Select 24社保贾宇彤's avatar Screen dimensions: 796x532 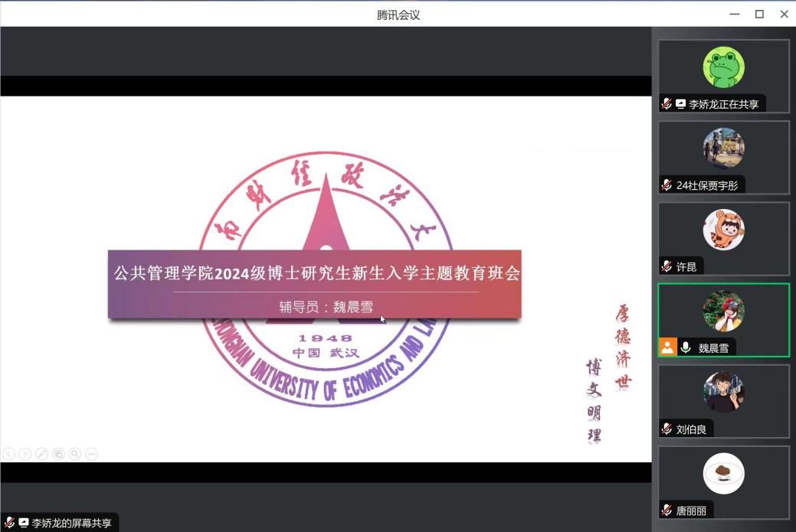tap(723, 149)
